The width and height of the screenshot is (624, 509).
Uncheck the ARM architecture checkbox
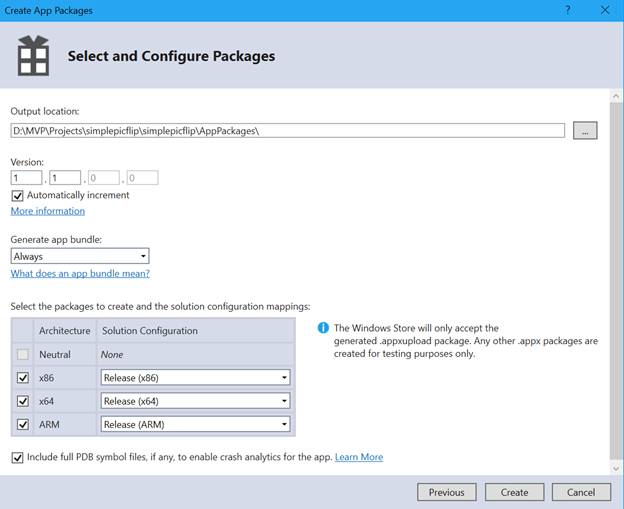(23, 424)
